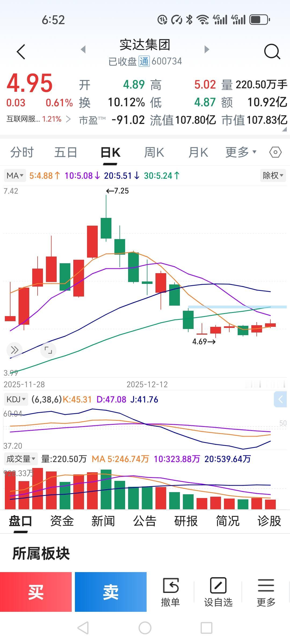Expand the 更多 period dropdown
Viewport: 290px width, 644px height.
[x=241, y=152]
